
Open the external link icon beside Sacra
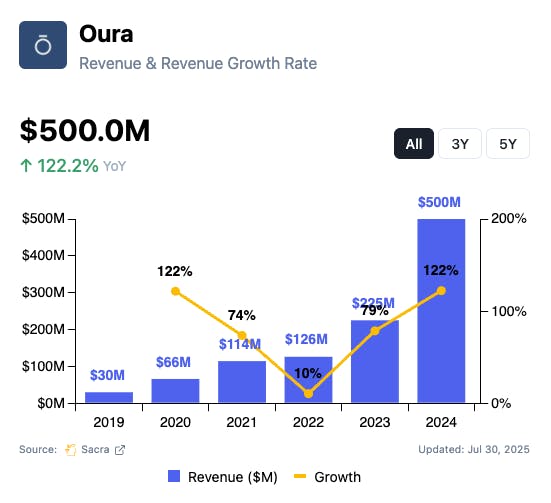coord(120,450)
